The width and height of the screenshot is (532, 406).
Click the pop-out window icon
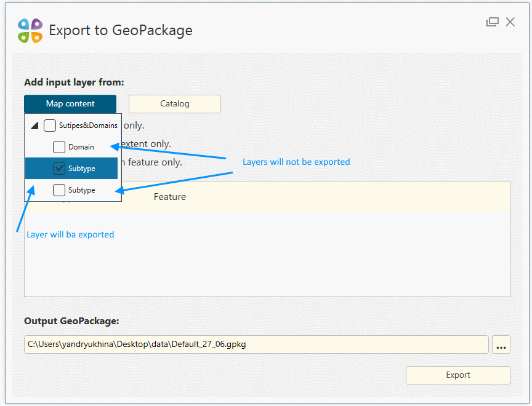(x=493, y=22)
